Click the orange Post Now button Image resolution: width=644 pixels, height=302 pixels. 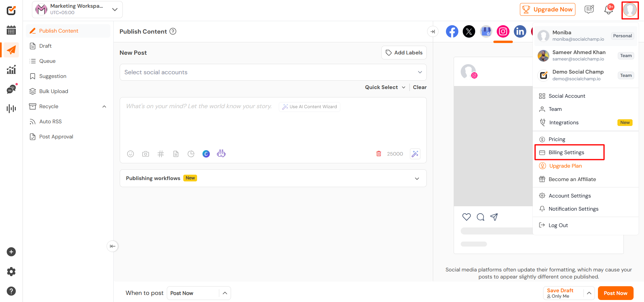(615, 293)
